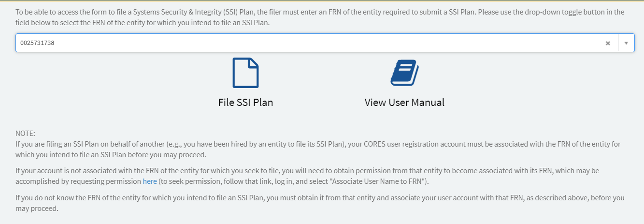Click the "NOTE:" heading text
The image size is (644, 224).
coord(26,134)
